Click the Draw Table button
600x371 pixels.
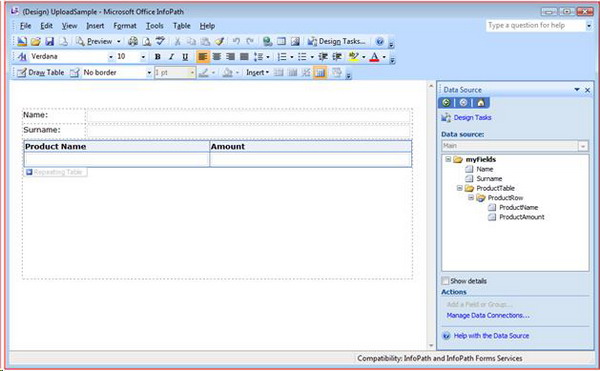pyautogui.click(x=41, y=73)
